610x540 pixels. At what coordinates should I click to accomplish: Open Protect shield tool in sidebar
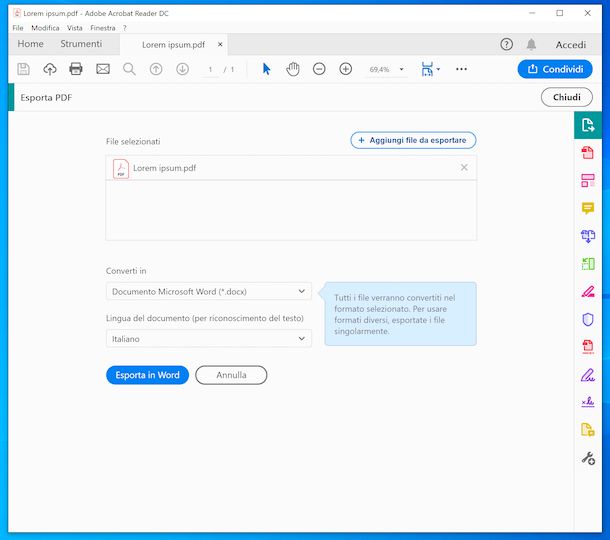[588, 319]
